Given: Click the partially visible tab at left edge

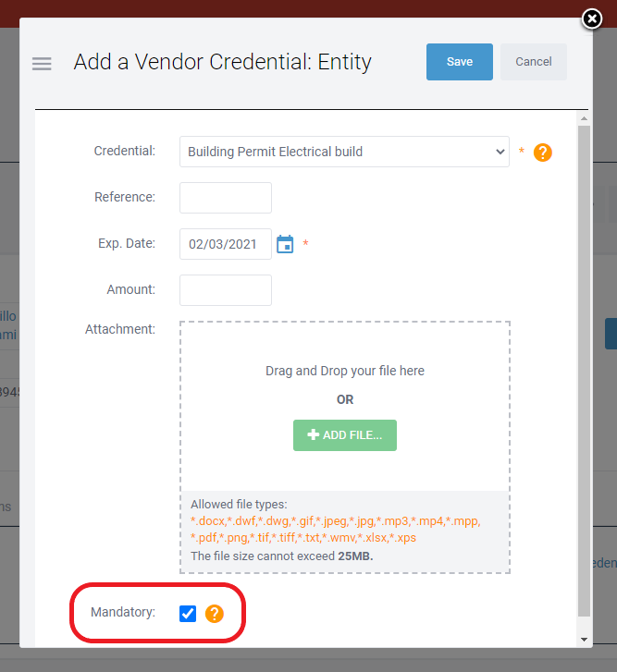Looking at the screenshot, I should 6,507.
